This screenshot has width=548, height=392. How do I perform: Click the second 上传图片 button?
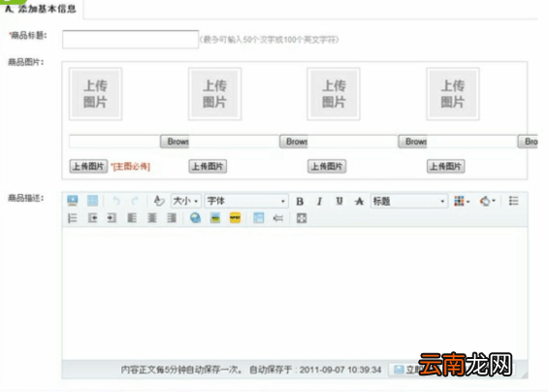(208, 166)
